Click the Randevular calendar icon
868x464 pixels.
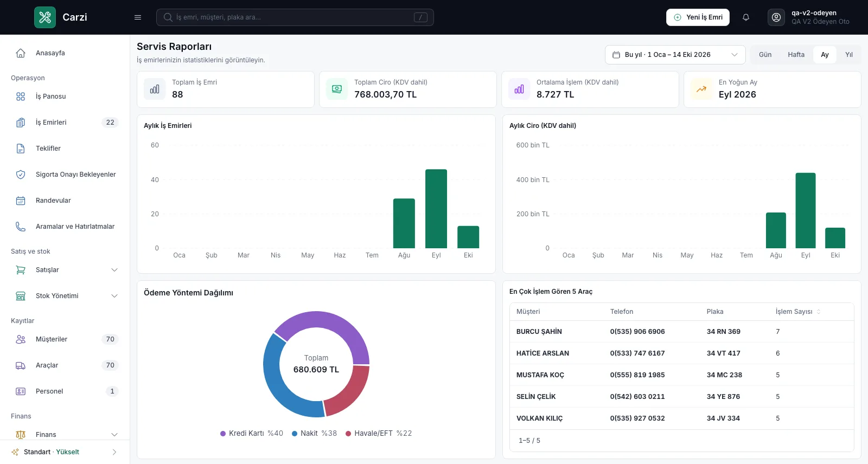21,201
